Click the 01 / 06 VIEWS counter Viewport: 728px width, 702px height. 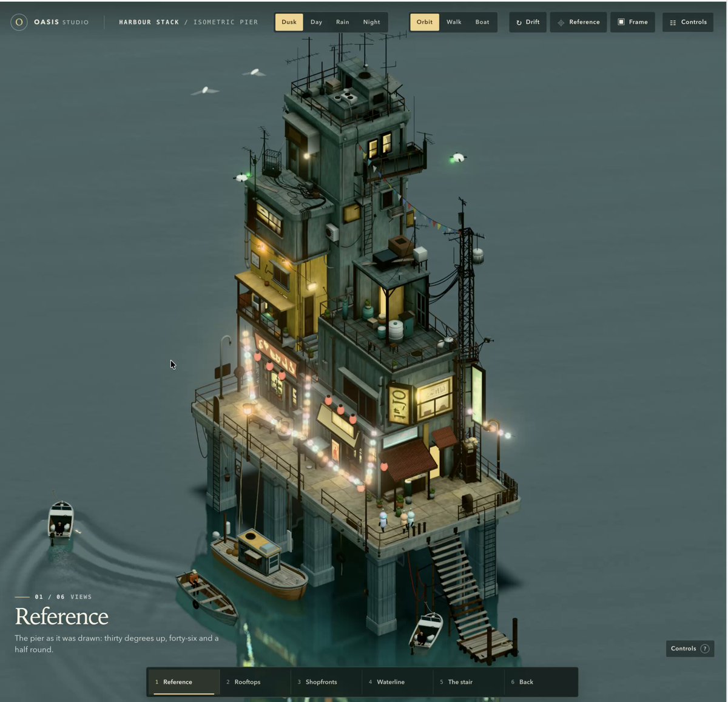coord(63,597)
